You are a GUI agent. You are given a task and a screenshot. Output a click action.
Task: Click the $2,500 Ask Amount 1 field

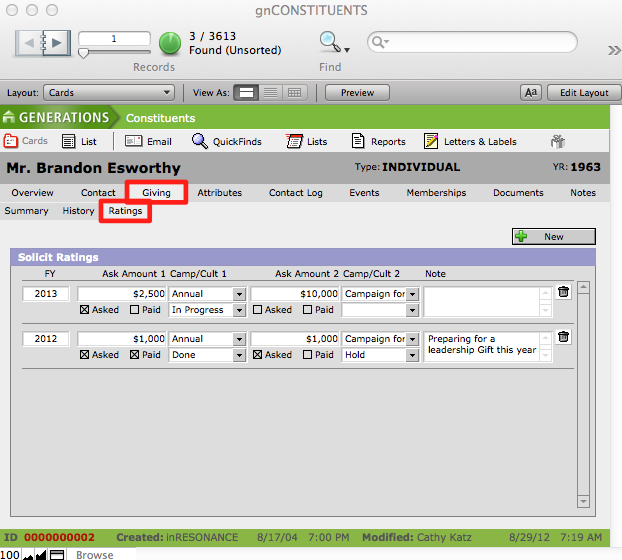coord(121,294)
